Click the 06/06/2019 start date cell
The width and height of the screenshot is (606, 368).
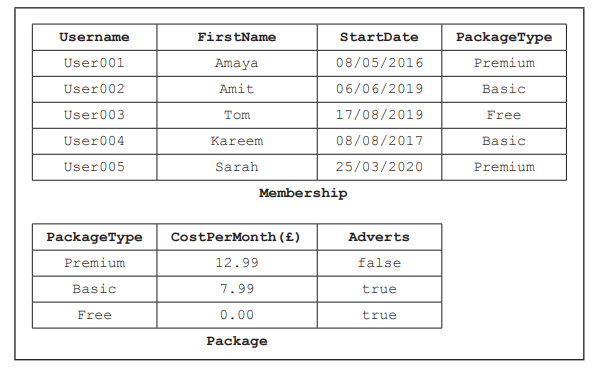coord(379,89)
